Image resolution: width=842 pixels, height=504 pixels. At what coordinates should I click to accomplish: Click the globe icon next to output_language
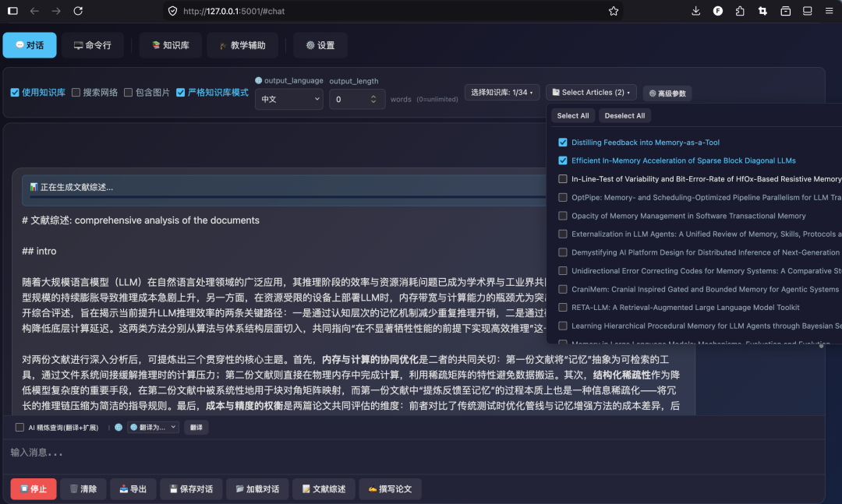pyautogui.click(x=258, y=80)
